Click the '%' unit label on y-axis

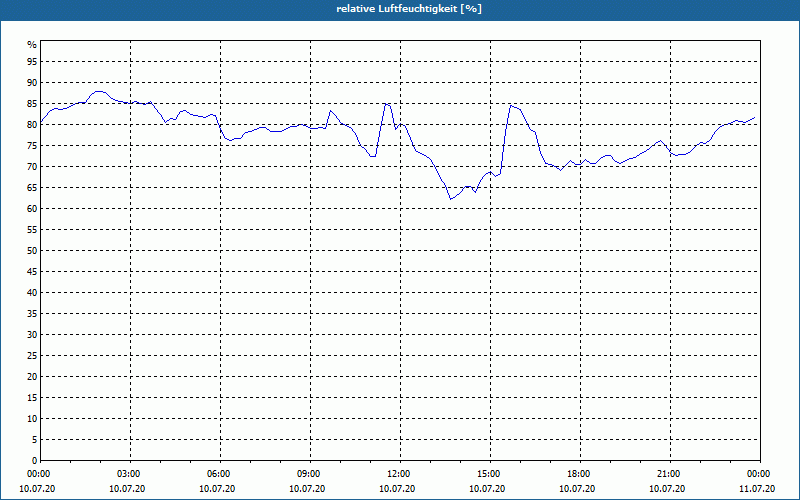(32, 45)
